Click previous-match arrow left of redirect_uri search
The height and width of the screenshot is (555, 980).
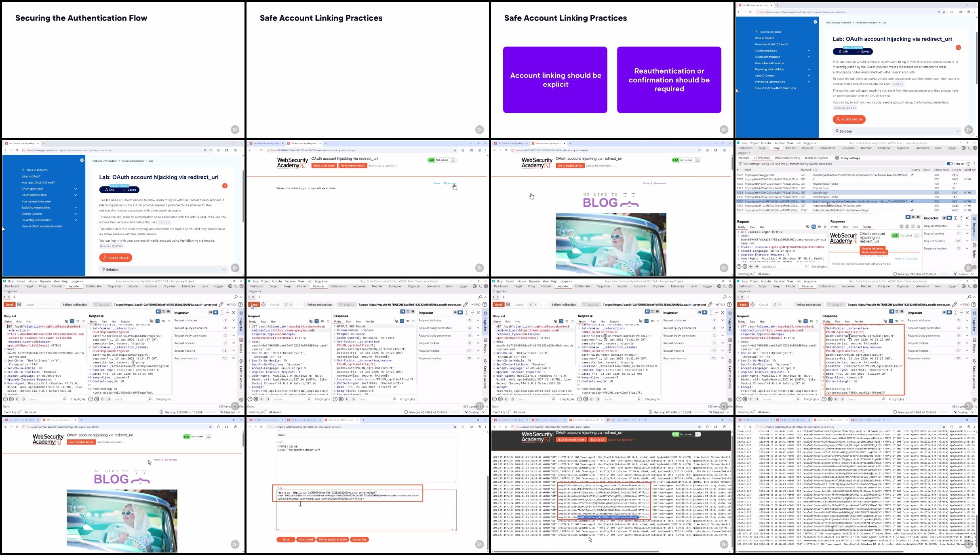point(751,266)
